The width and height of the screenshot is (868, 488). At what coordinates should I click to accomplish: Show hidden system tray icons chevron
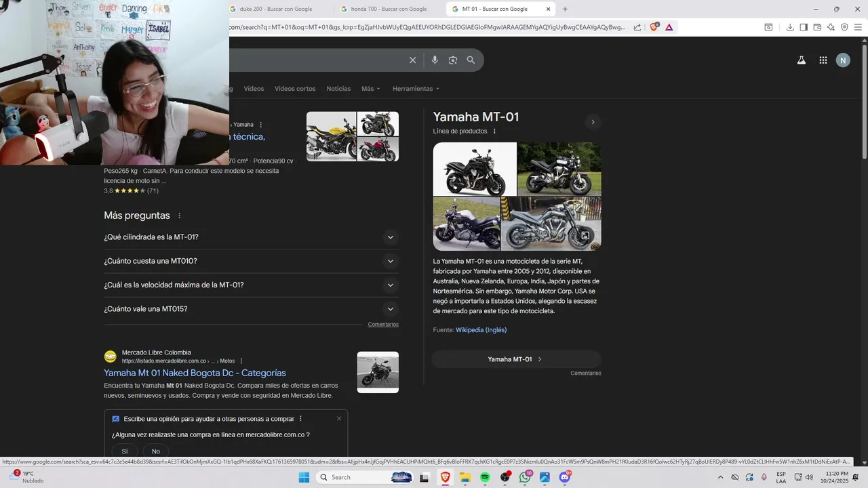tap(722, 477)
